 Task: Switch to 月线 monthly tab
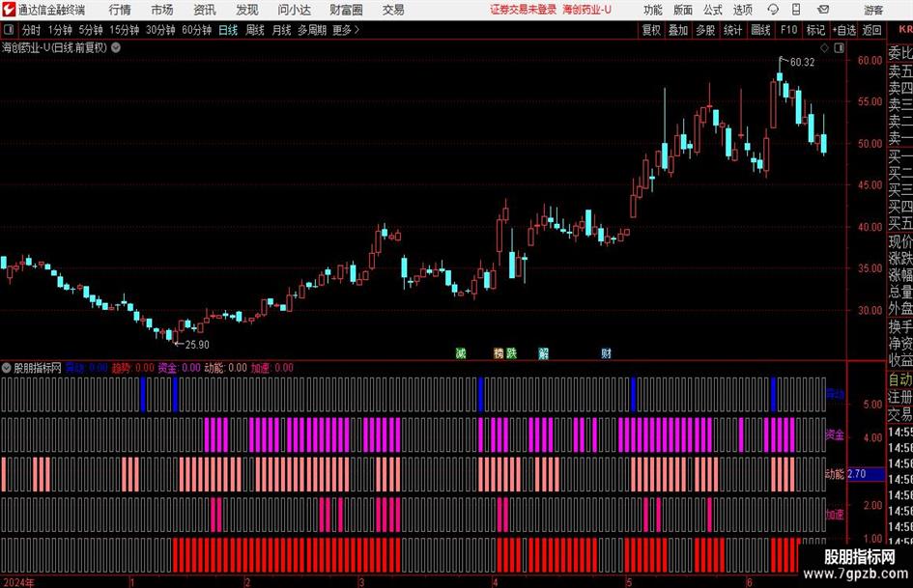pos(281,30)
